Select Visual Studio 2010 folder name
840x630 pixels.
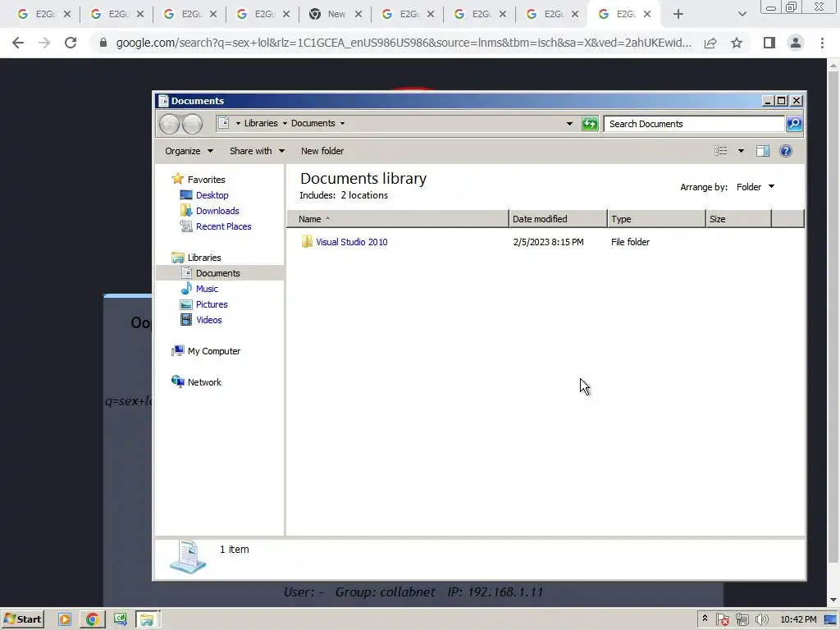pyautogui.click(x=351, y=242)
